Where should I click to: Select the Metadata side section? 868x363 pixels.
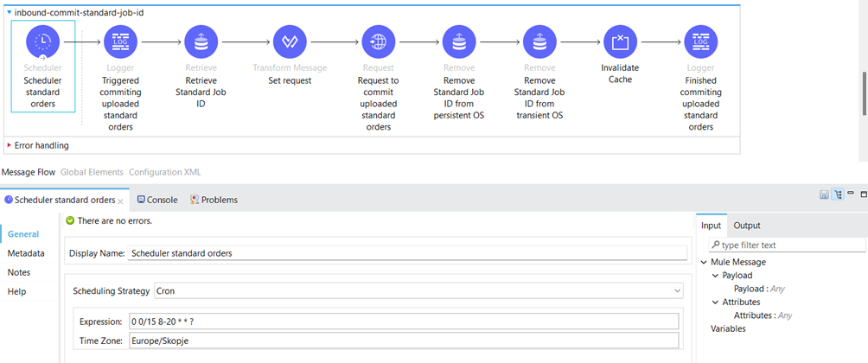pyautogui.click(x=26, y=253)
